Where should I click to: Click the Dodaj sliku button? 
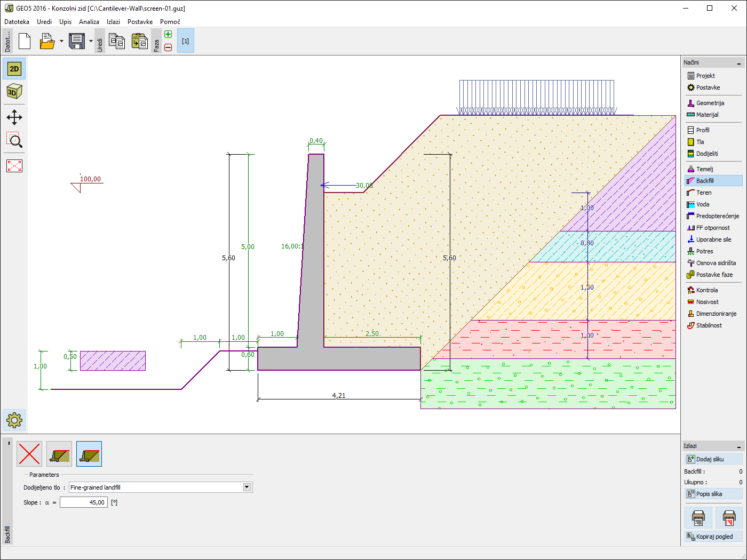[x=713, y=459]
